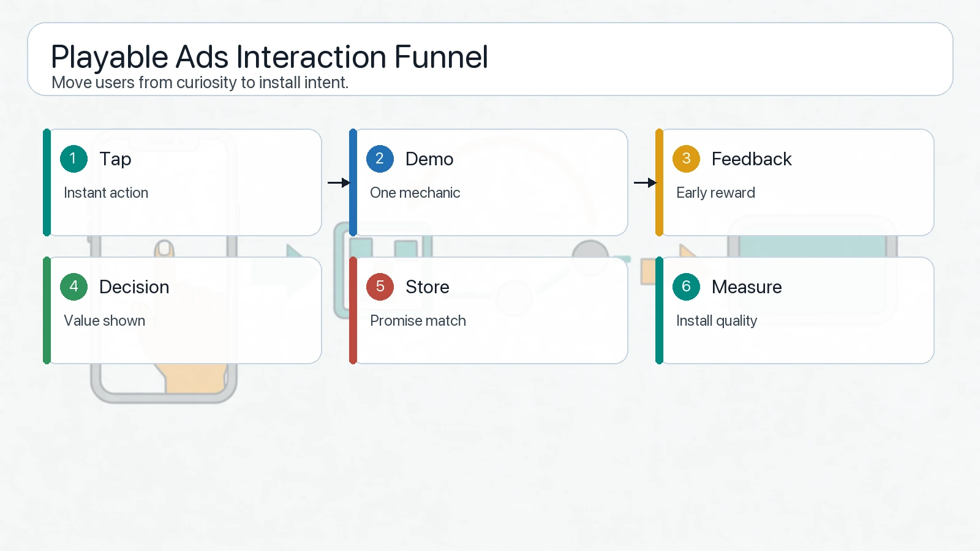Click arrow between Demo and Feedback

click(644, 182)
